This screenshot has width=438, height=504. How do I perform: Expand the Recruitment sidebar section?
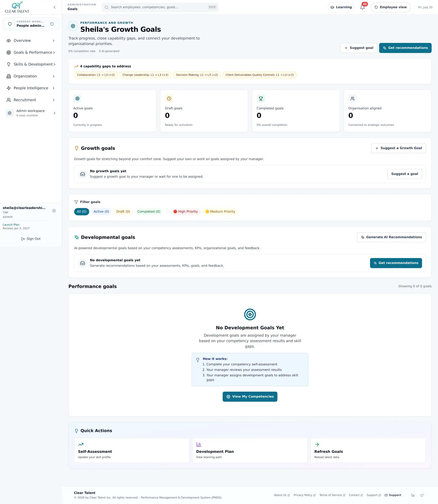coord(31,100)
